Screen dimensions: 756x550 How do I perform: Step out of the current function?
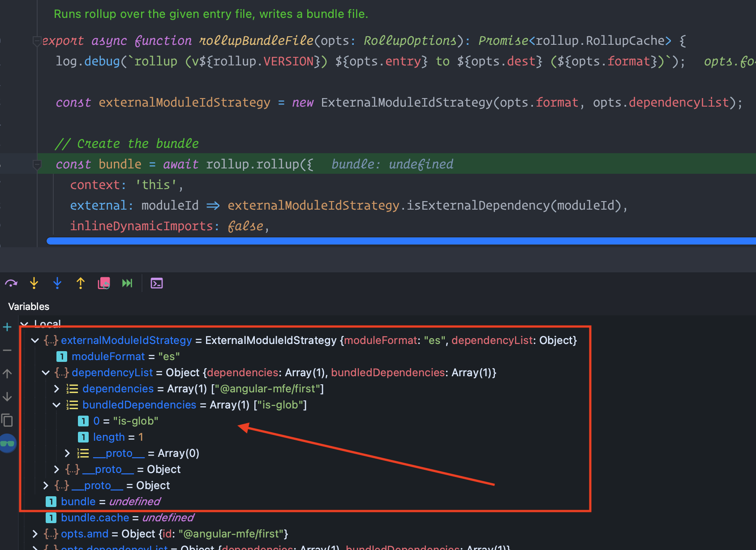(x=80, y=283)
